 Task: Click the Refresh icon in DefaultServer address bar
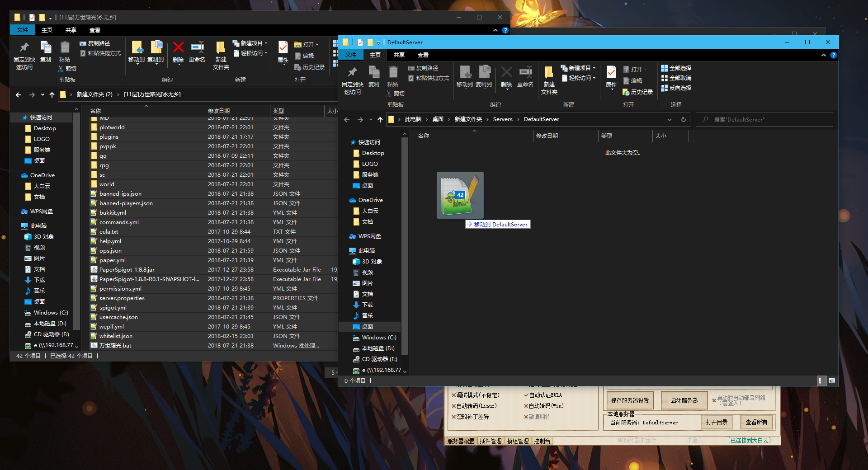[x=684, y=119]
